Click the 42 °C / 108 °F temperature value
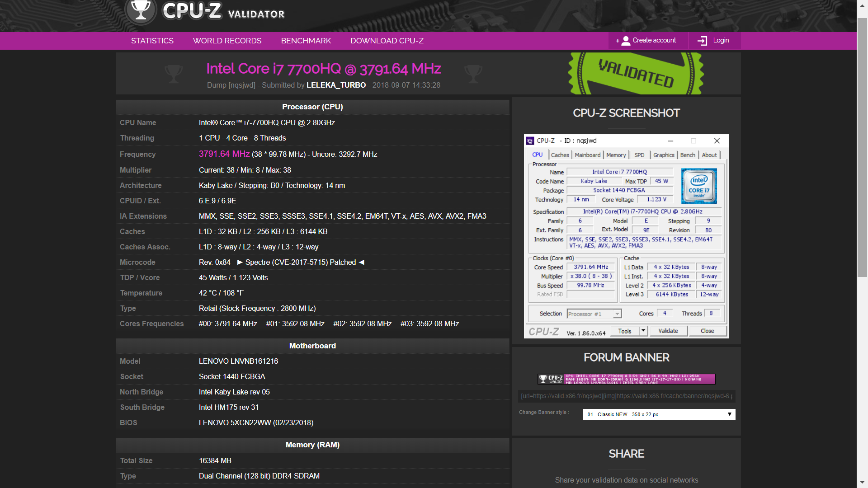The image size is (868, 488). 221,293
